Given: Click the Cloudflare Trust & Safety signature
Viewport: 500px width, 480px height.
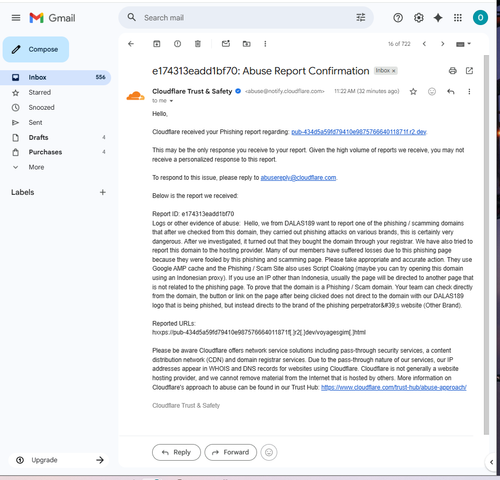Looking at the screenshot, I should tap(186, 405).
